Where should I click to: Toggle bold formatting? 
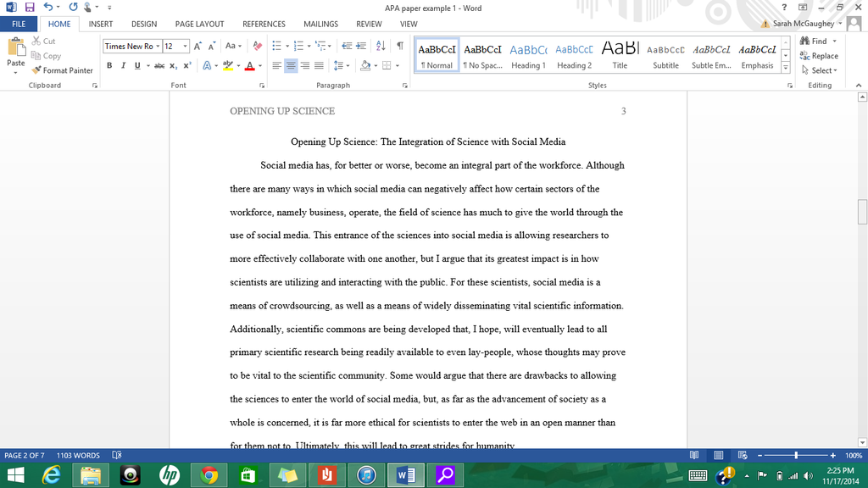[108, 64]
